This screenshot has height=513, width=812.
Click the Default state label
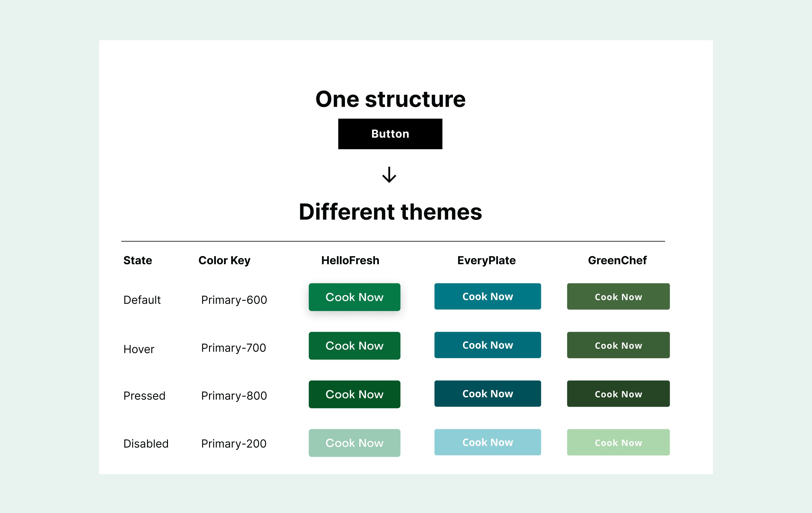[x=142, y=300]
